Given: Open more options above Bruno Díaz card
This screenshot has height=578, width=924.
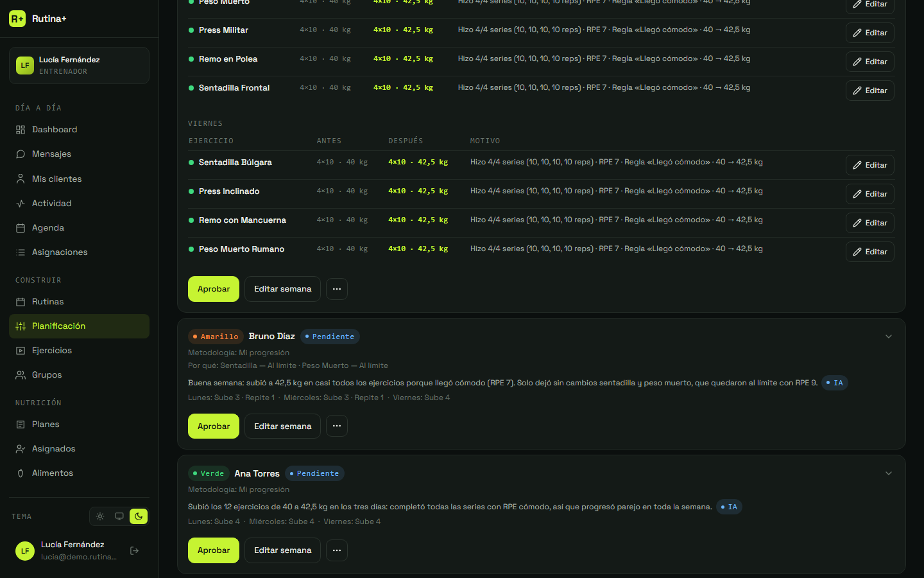Looking at the screenshot, I should pyautogui.click(x=337, y=289).
